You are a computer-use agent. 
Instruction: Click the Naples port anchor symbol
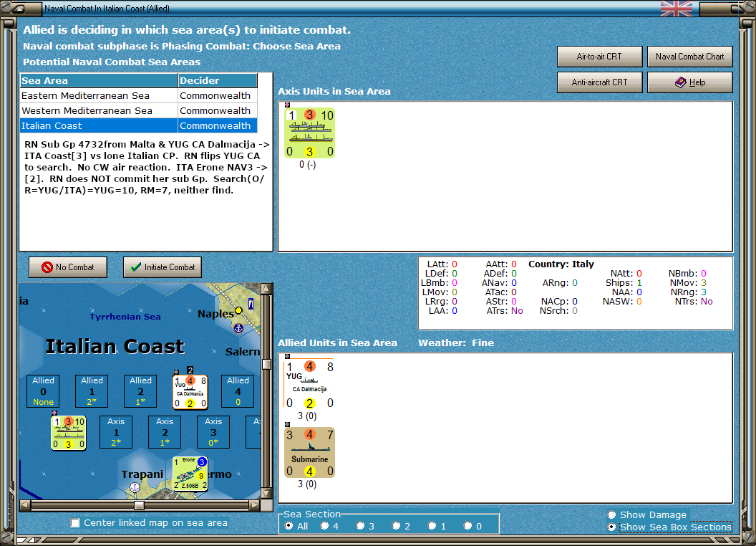[238, 328]
